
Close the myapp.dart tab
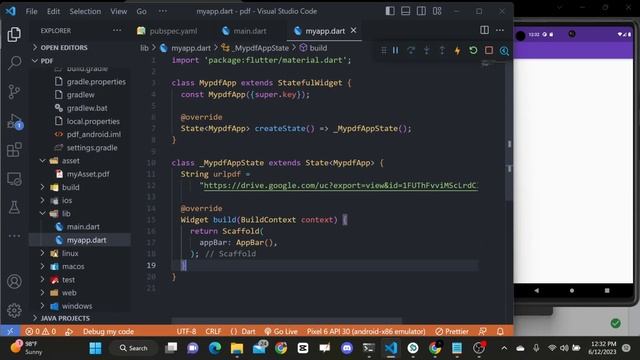pos(353,30)
